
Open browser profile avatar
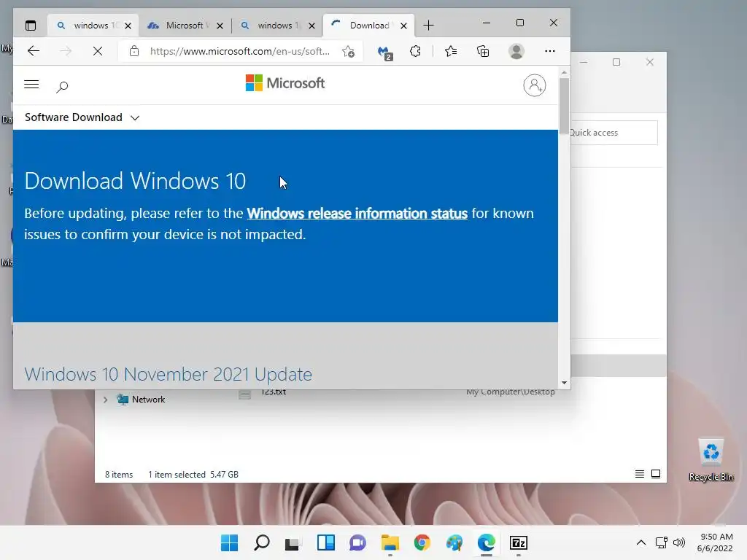tap(516, 51)
